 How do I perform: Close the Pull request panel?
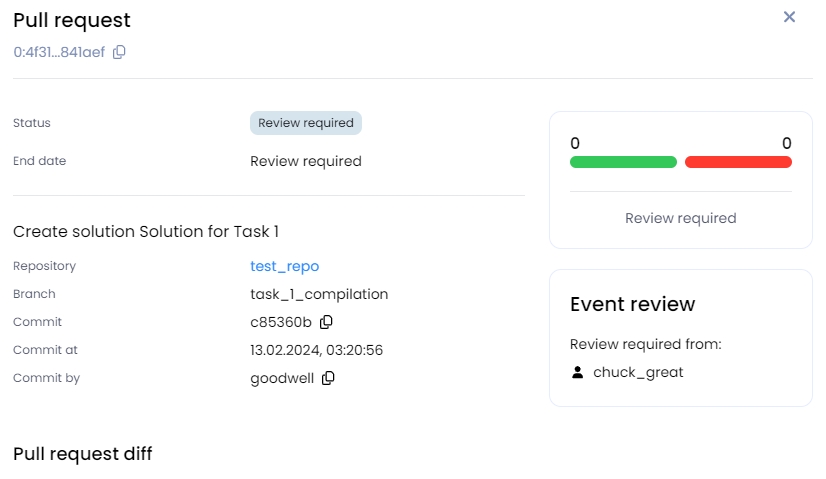point(789,17)
